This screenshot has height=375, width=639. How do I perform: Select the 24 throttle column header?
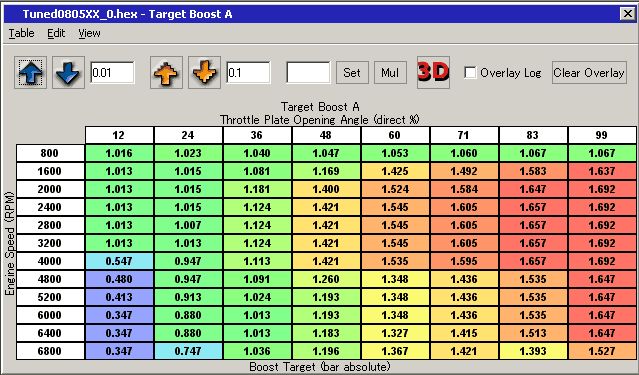188,135
